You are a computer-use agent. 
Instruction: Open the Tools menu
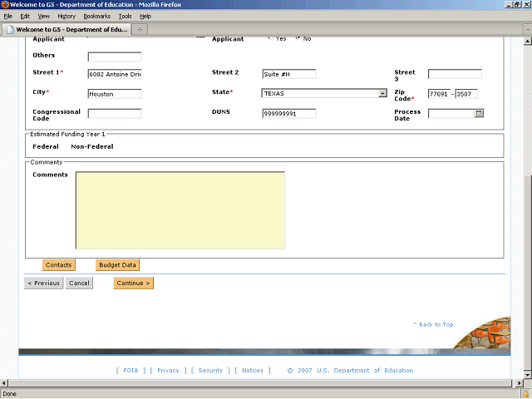[x=125, y=17]
